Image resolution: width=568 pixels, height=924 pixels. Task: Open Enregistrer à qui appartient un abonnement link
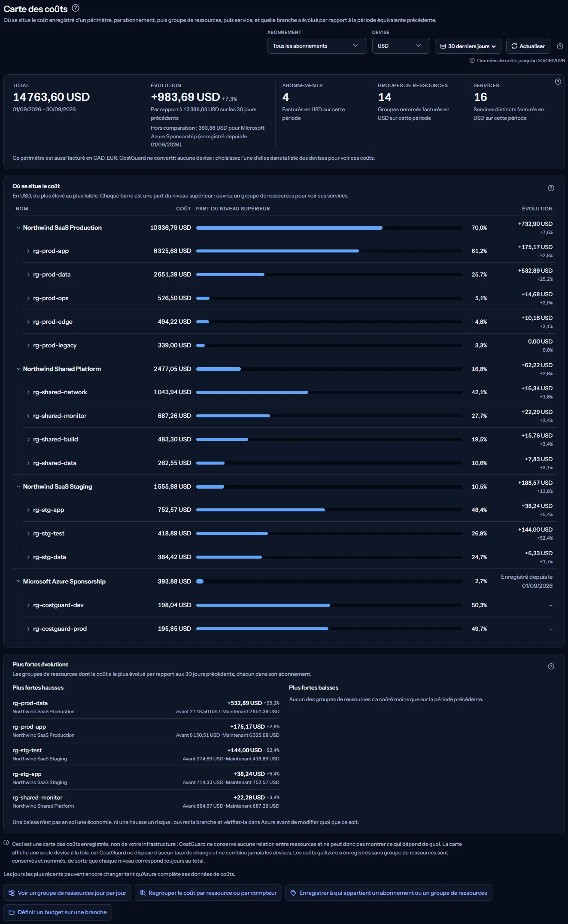[x=389, y=893]
